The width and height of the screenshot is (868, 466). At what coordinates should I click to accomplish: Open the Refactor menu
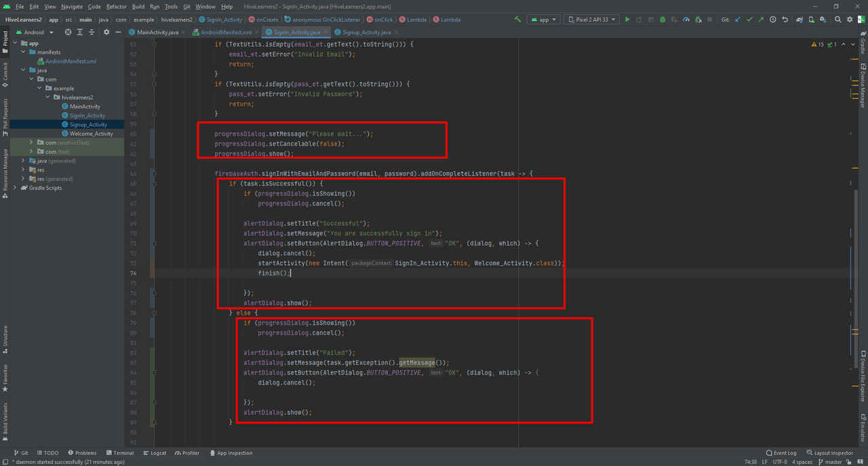(117, 6)
